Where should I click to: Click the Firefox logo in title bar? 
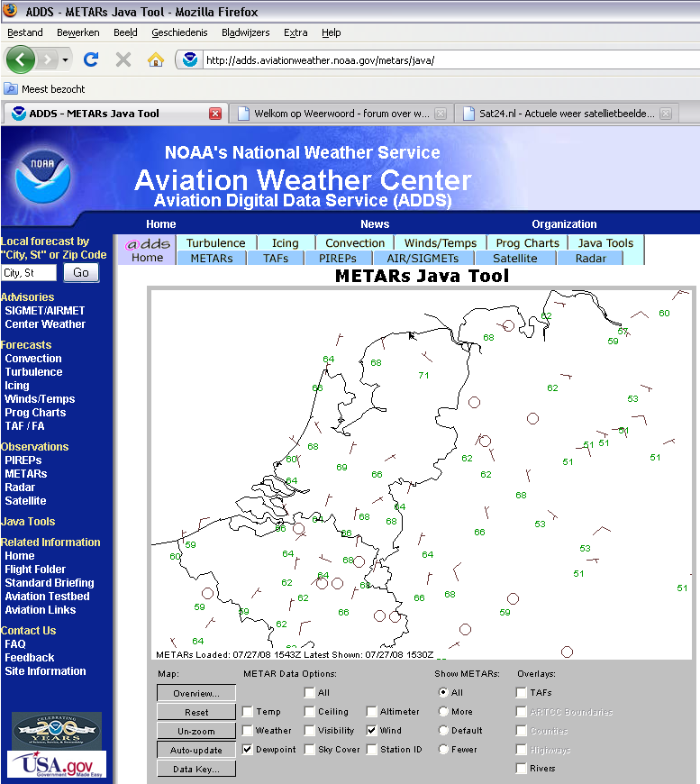click(x=10, y=11)
